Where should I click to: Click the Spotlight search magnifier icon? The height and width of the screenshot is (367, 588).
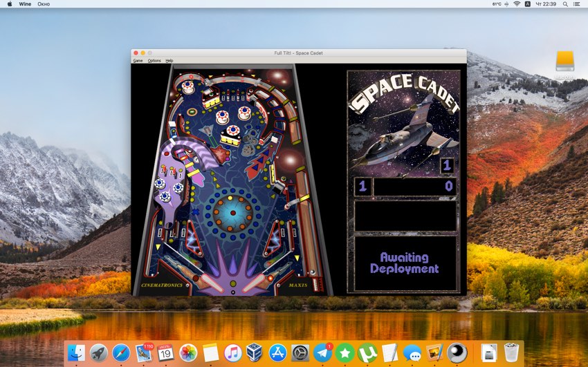pos(564,4)
